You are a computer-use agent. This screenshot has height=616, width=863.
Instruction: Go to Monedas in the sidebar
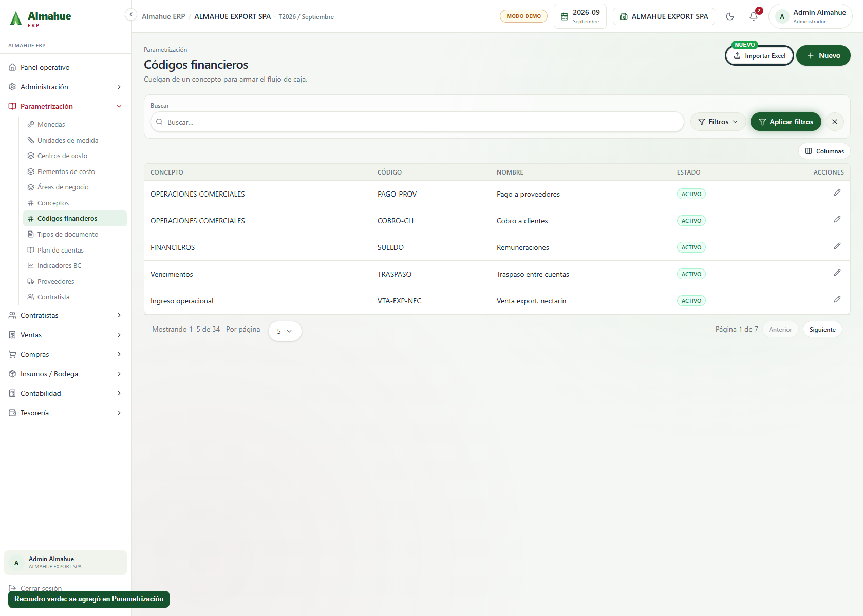[75, 124]
